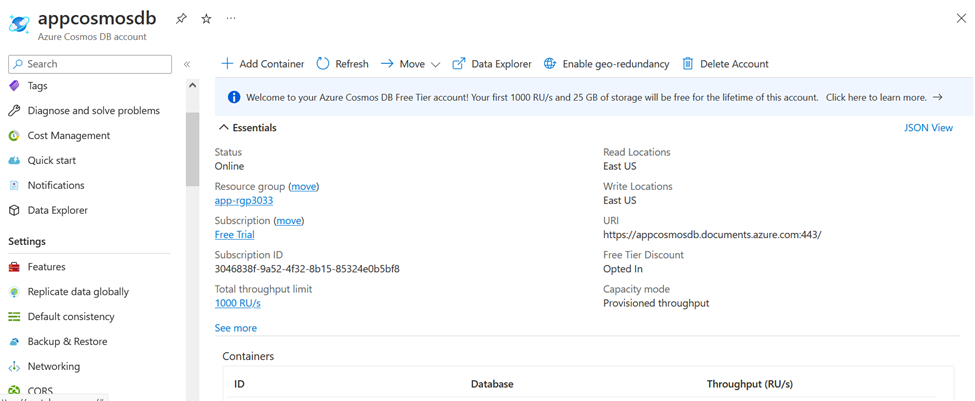Open the 1000 RU/s throughput limit

tap(238, 303)
